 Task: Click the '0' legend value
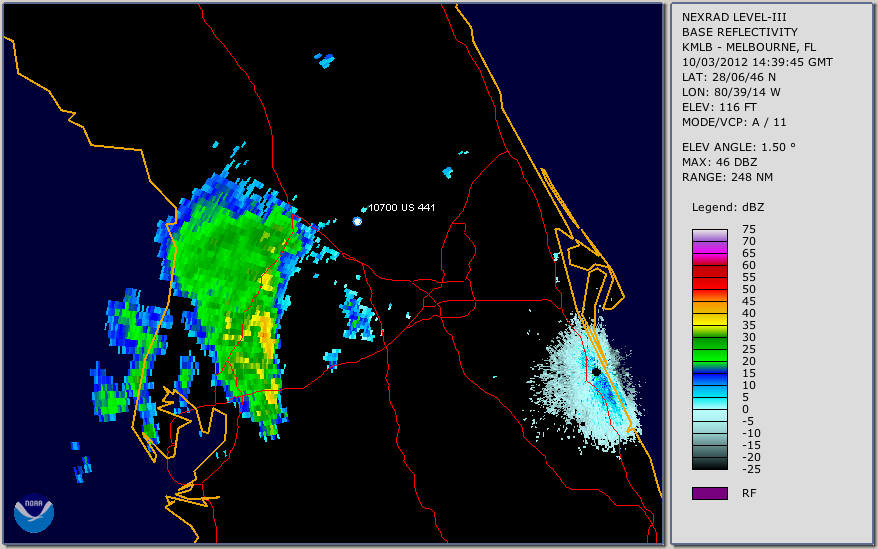pos(745,410)
